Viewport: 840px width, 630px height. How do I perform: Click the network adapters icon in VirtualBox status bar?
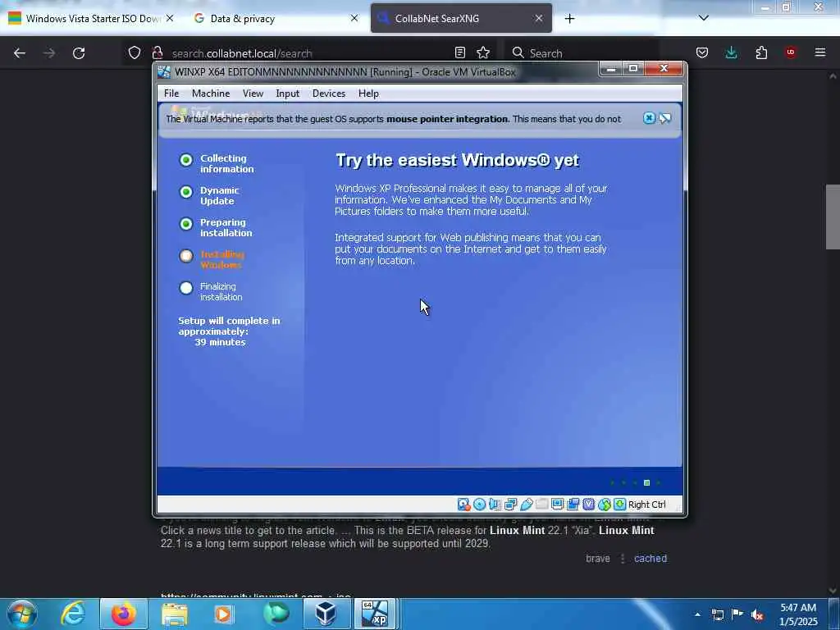pos(510,504)
